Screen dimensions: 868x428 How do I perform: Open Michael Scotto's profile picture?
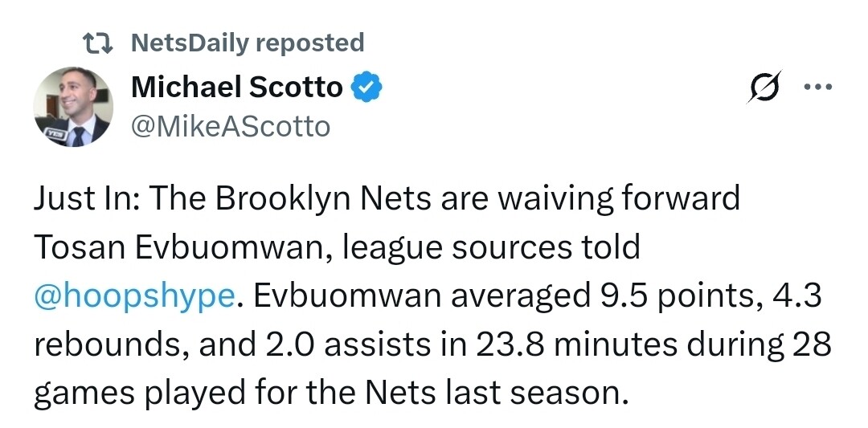73,107
